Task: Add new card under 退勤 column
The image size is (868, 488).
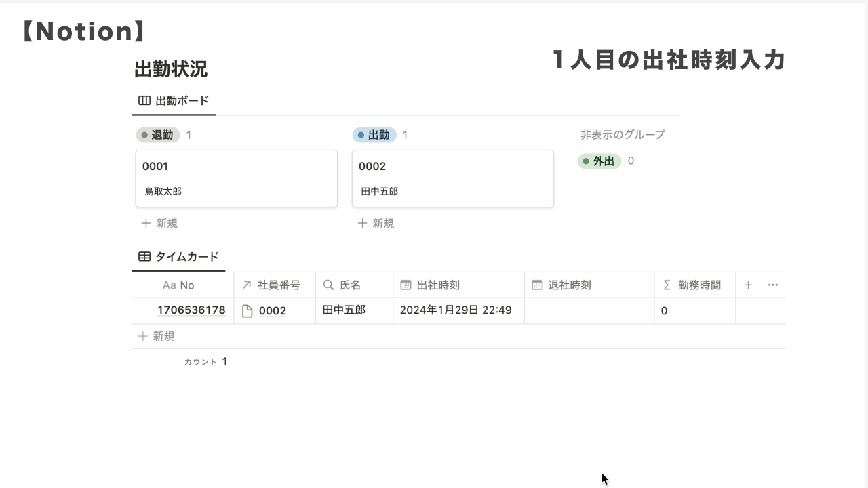Action: (159, 223)
